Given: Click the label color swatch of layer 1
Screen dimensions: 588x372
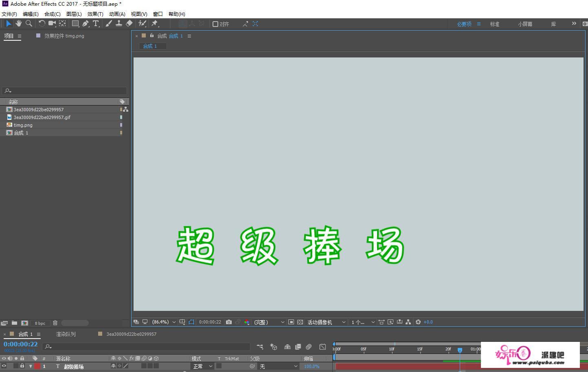Looking at the screenshot, I should (x=37, y=366).
